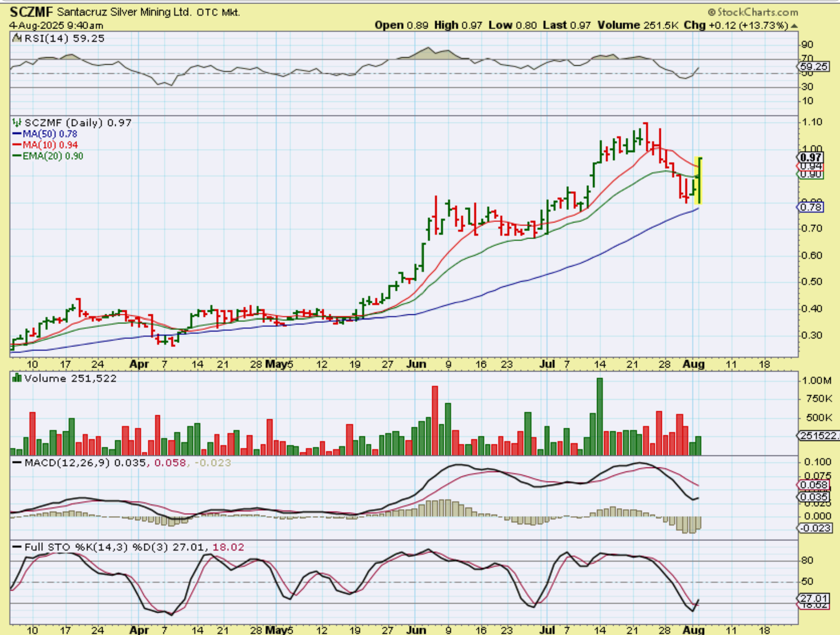The height and width of the screenshot is (635, 840).
Task: Click the RSI indicator panel icon
Action: click(17, 38)
